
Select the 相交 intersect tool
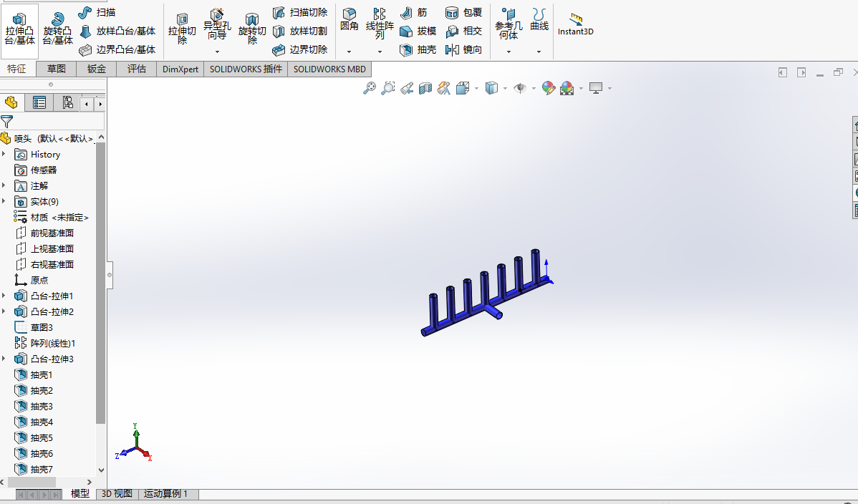click(464, 31)
